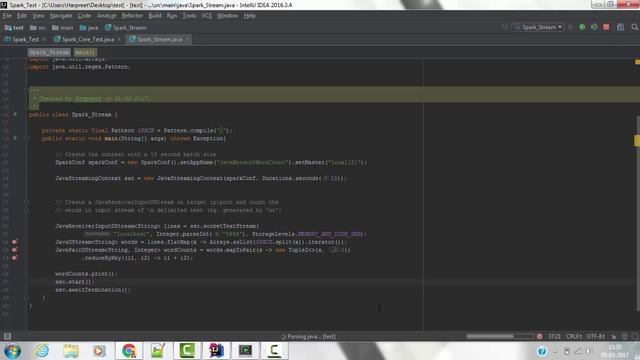Open Google Chrome from taskbar
640x360 pixels.
[x=129, y=351]
